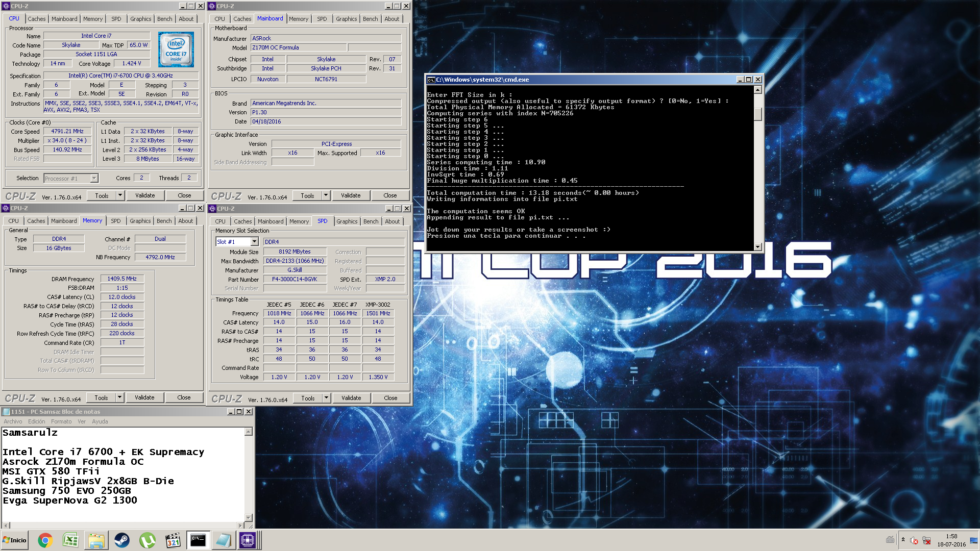Open Steam from the taskbar
The image size is (980, 551).
(121, 540)
